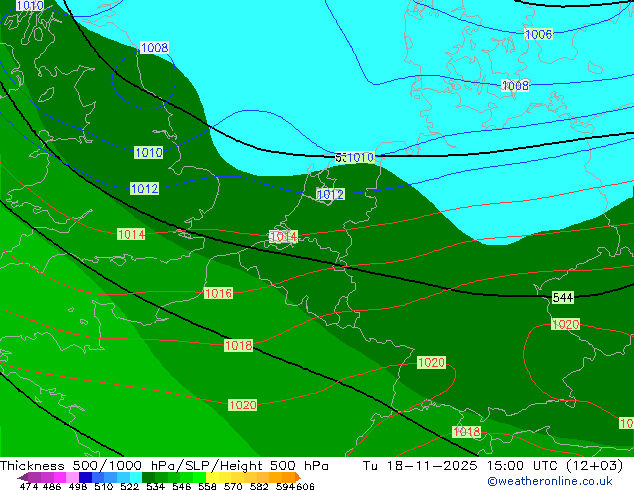Click the '1006' isobar label
Image resolution: width=634 pixels, height=490 pixels.
pyautogui.click(x=538, y=34)
